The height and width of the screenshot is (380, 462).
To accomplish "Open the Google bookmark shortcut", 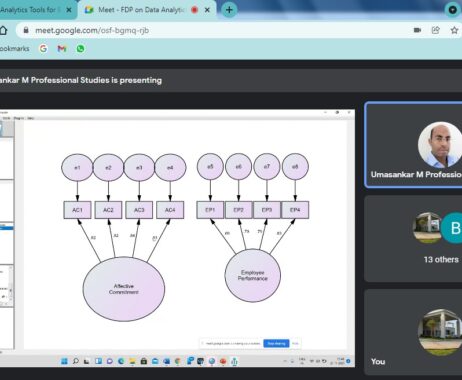I will point(43,49).
